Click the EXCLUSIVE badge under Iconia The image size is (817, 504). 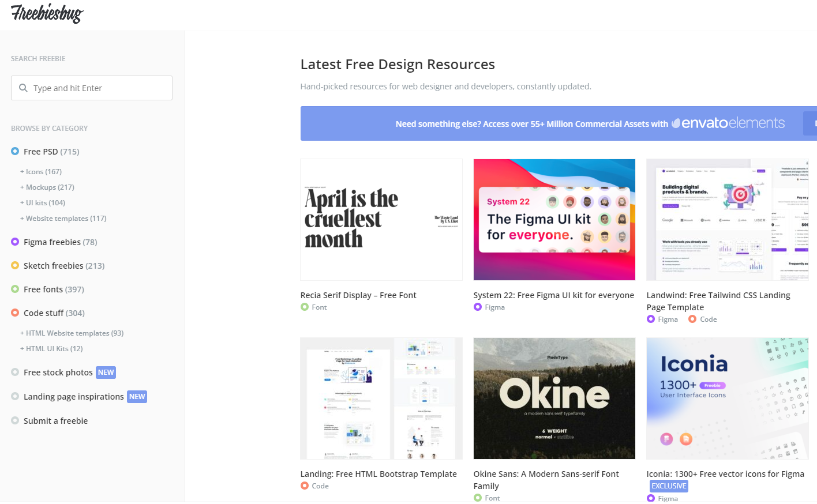669,486
